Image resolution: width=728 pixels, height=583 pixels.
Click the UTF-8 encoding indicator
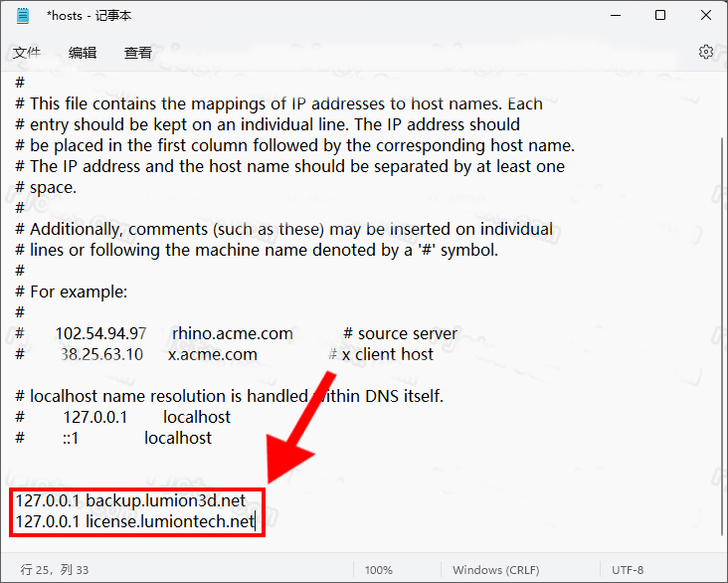click(628, 570)
